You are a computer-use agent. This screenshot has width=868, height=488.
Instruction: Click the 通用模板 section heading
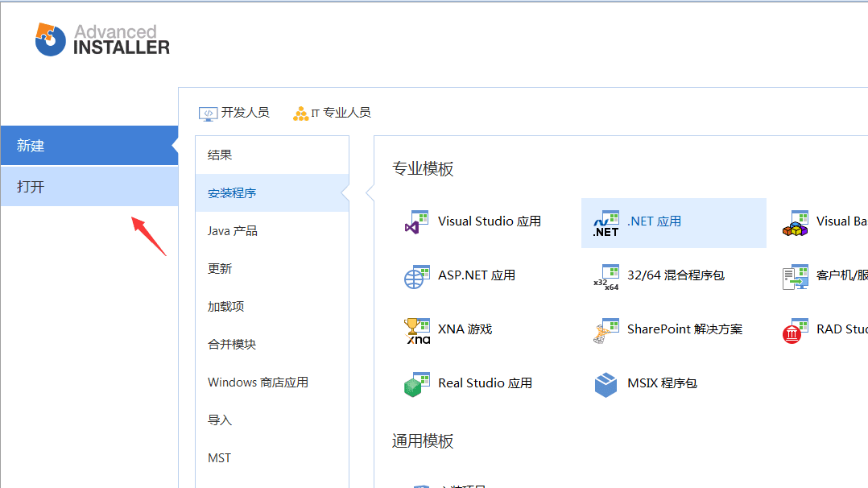423,441
